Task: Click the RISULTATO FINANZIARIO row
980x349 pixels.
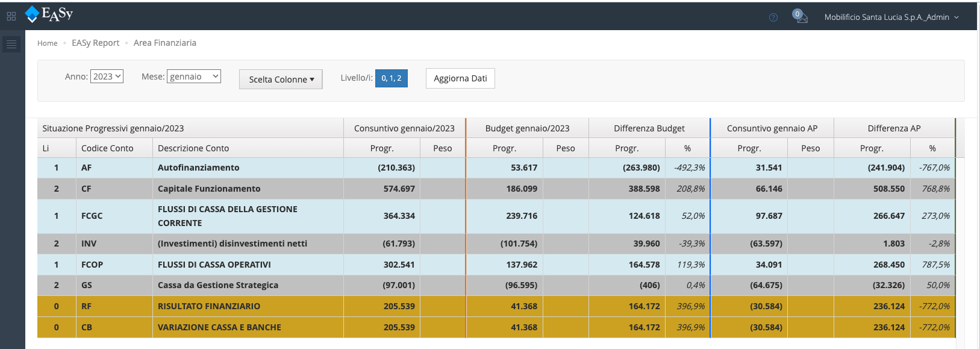Action: (209, 306)
